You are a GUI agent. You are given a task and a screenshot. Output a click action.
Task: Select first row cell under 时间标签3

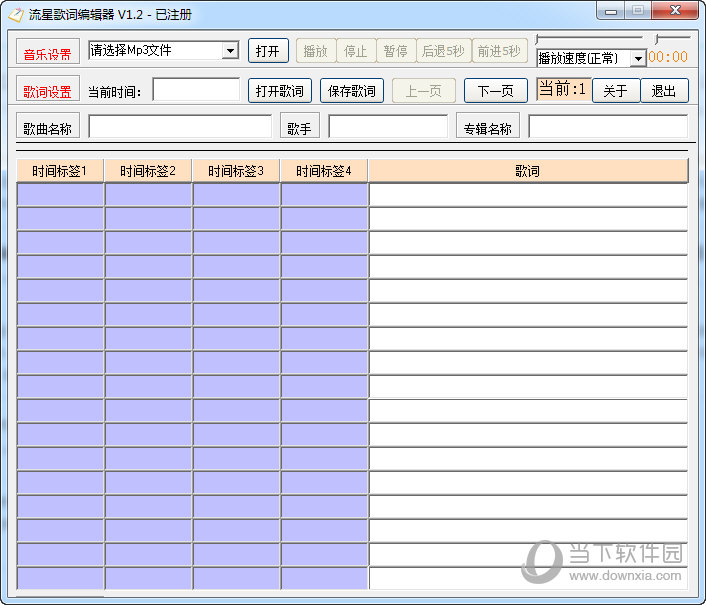pyautogui.click(x=236, y=195)
